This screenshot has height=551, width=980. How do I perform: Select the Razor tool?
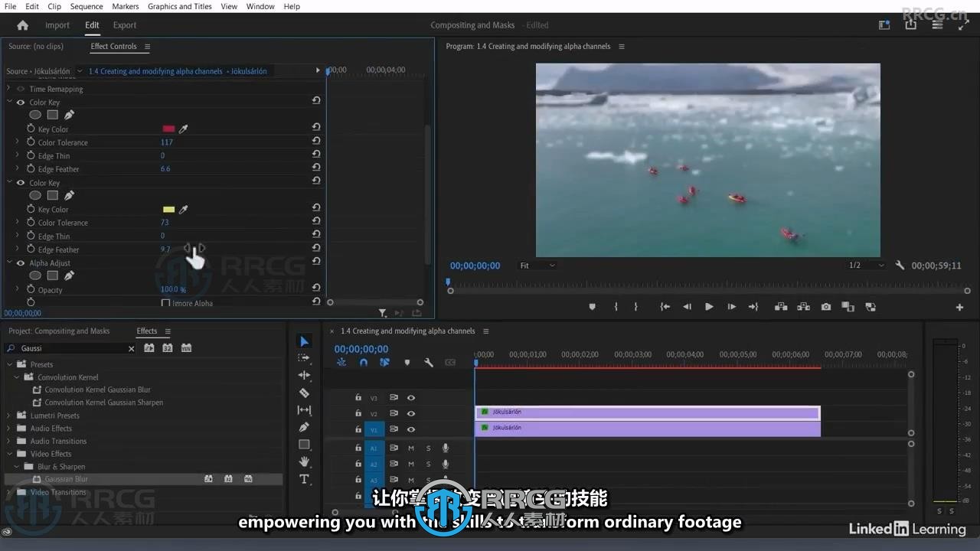click(304, 393)
